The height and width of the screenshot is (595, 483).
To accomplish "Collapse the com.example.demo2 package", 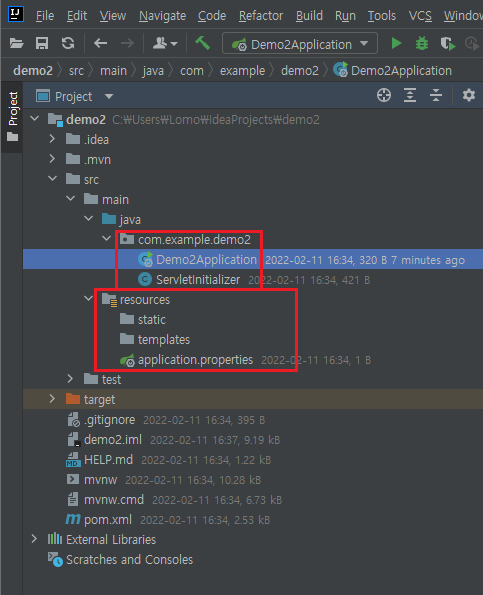I will click(107, 239).
